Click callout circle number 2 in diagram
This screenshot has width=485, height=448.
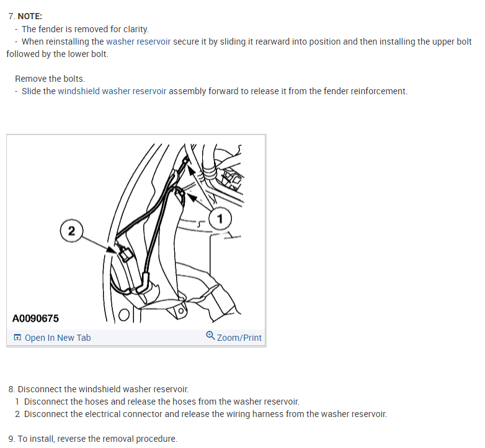[71, 231]
